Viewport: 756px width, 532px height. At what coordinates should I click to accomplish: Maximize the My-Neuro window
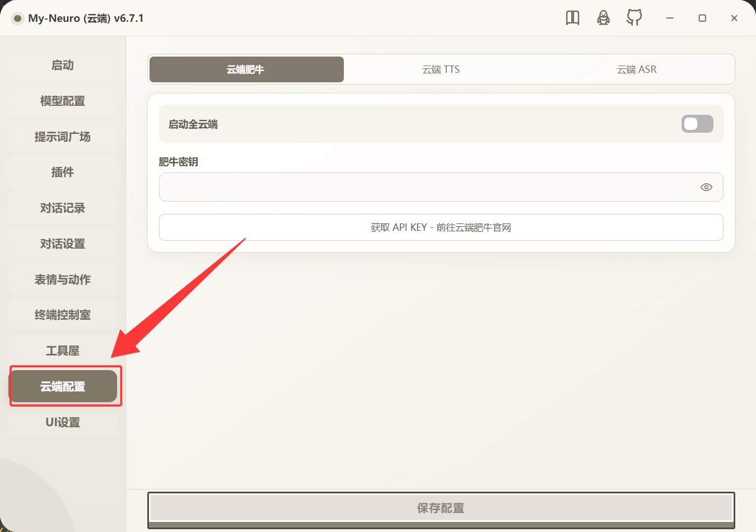[x=702, y=18]
